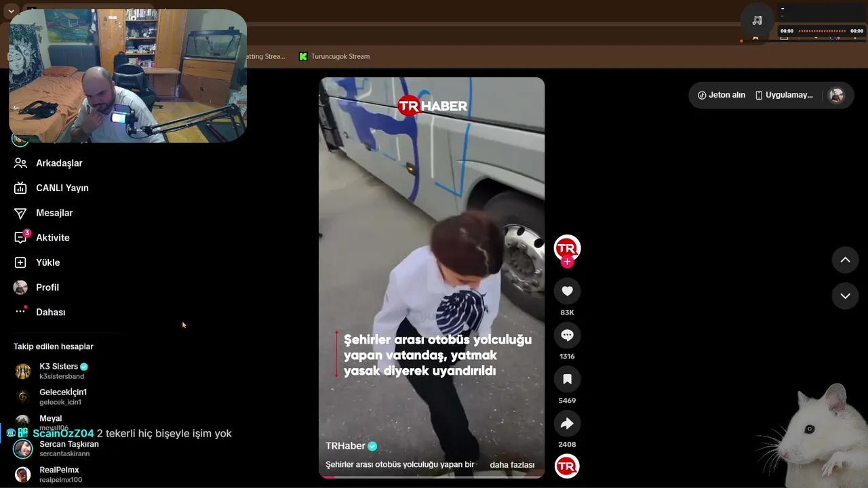Expand the Dahası menu in the sidebar

(x=40, y=312)
